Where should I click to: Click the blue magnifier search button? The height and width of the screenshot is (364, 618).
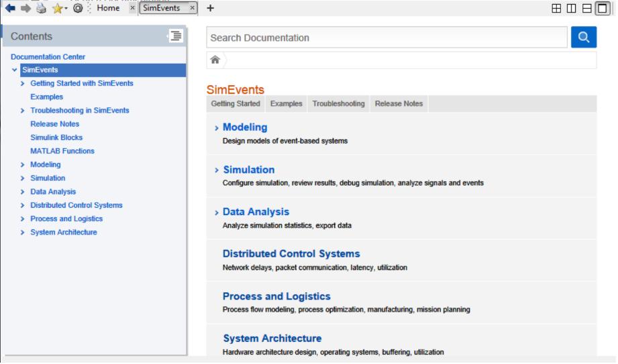(x=584, y=38)
